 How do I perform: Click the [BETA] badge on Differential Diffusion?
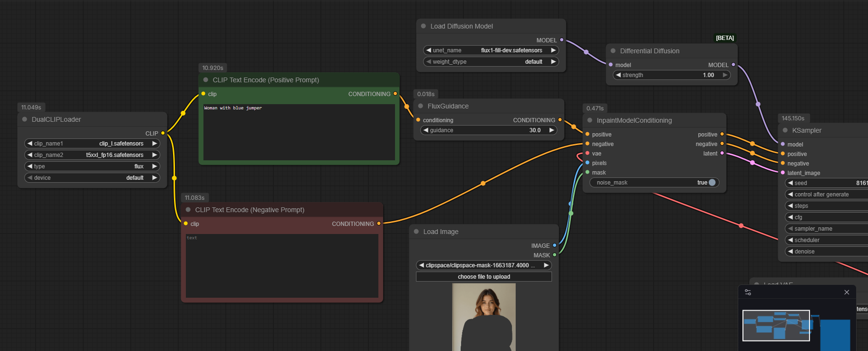coord(725,38)
